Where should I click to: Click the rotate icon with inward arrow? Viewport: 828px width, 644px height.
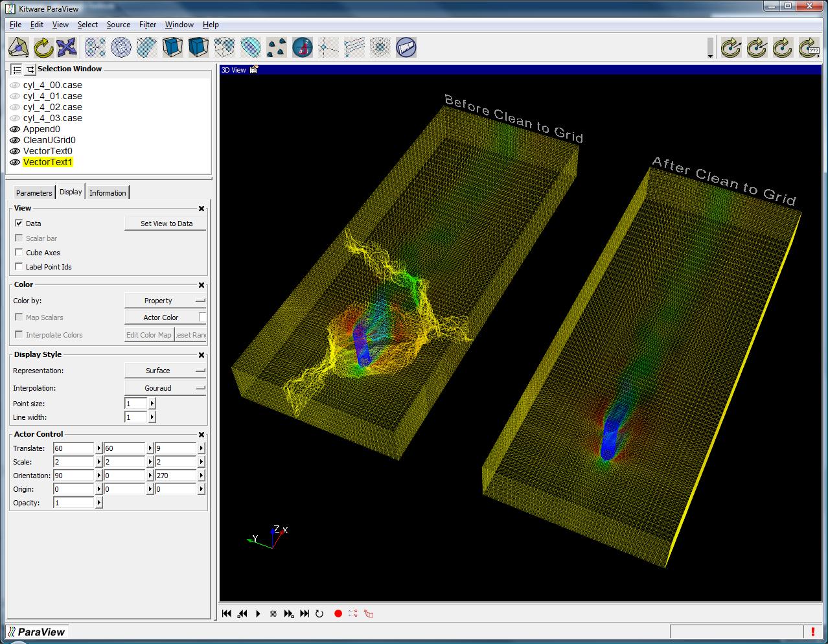pos(757,47)
